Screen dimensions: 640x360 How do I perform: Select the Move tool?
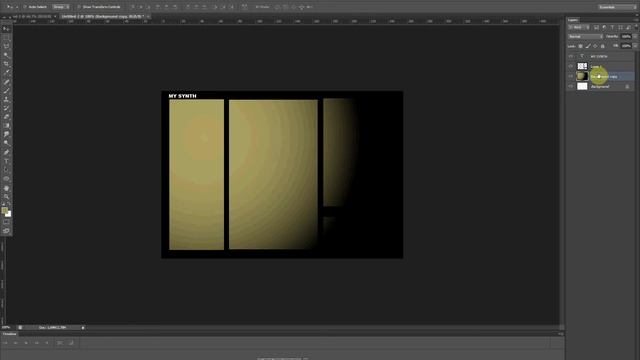(x=6, y=29)
